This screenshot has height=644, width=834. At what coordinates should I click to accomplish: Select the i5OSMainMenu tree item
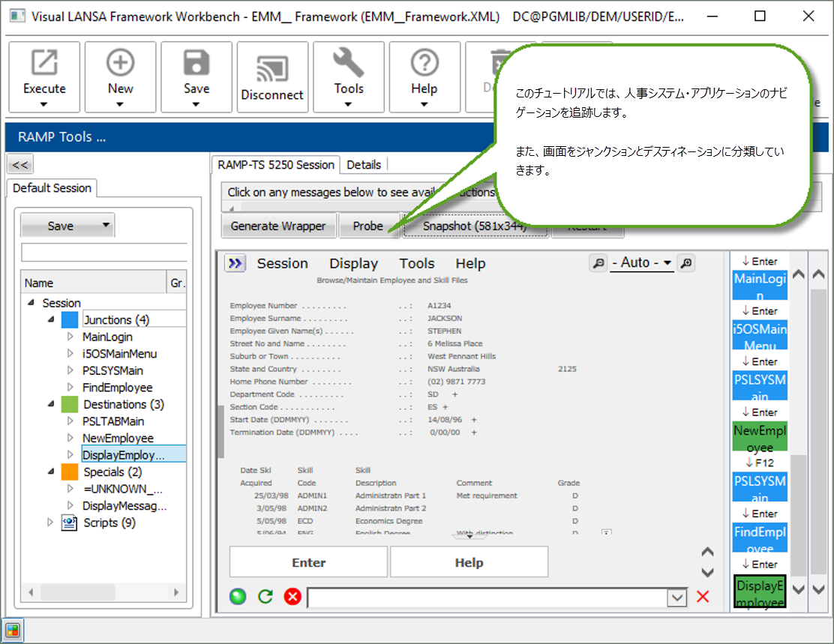coord(119,354)
